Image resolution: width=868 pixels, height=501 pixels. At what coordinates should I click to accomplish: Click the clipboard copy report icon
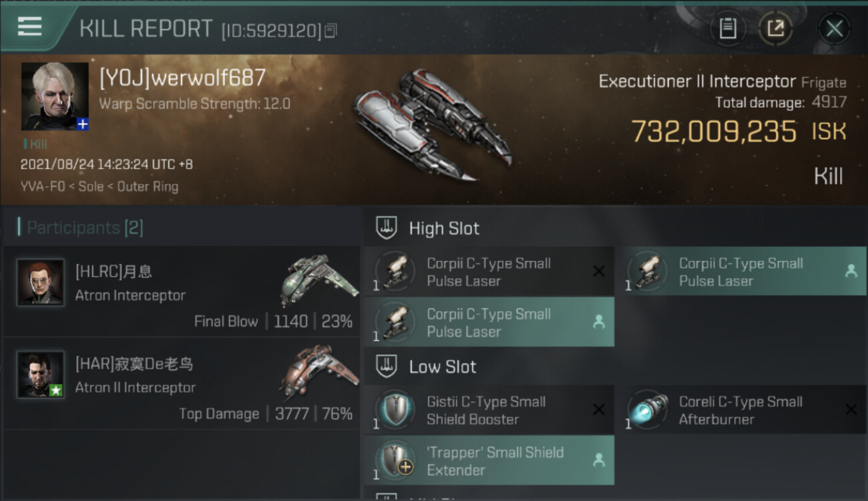[x=727, y=29]
